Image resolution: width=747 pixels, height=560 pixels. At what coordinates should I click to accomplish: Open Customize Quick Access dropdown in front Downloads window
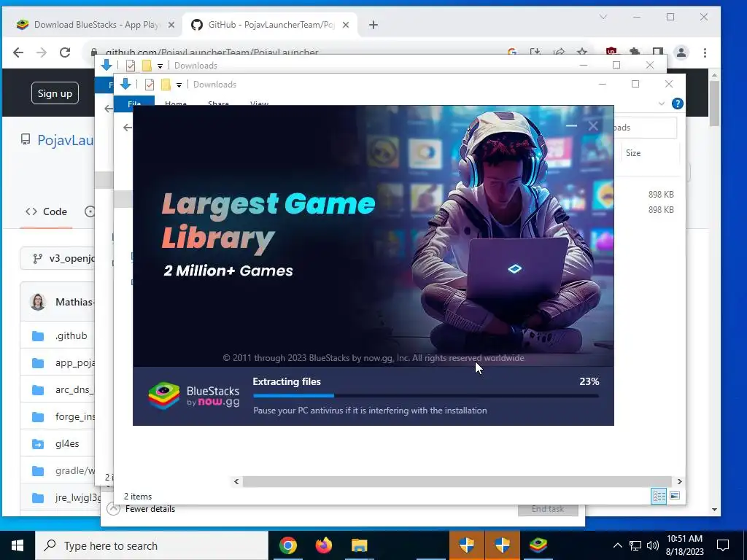(x=179, y=85)
